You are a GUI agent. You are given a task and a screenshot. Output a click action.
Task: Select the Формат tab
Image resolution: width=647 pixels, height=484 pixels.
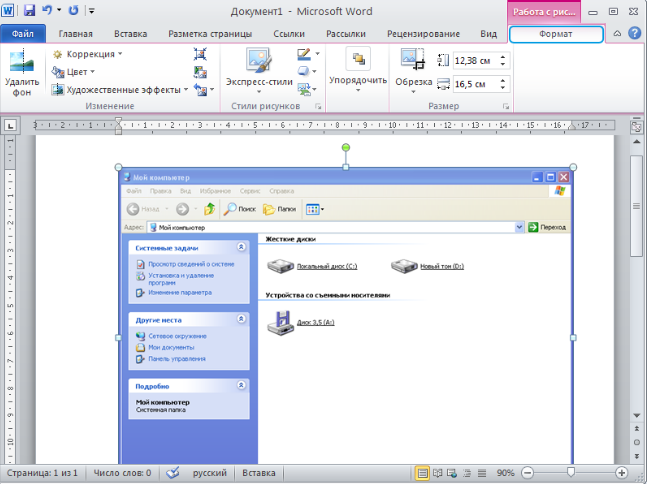(x=556, y=34)
